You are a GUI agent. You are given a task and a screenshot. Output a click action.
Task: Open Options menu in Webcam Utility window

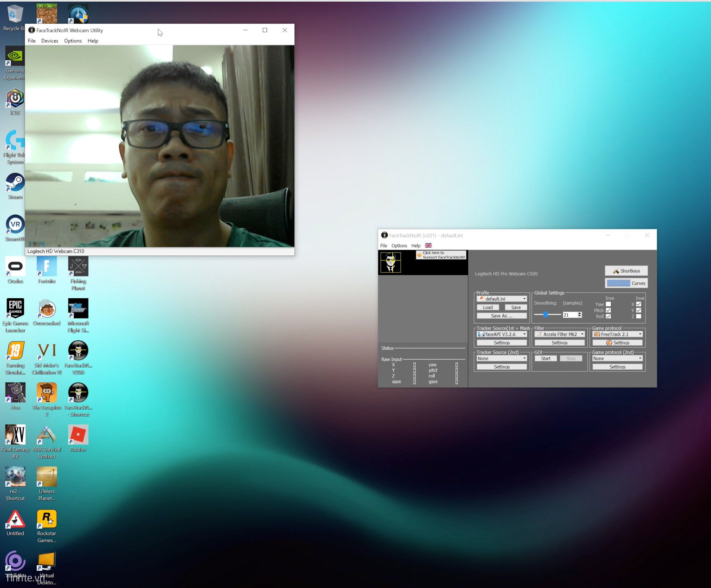coord(73,41)
